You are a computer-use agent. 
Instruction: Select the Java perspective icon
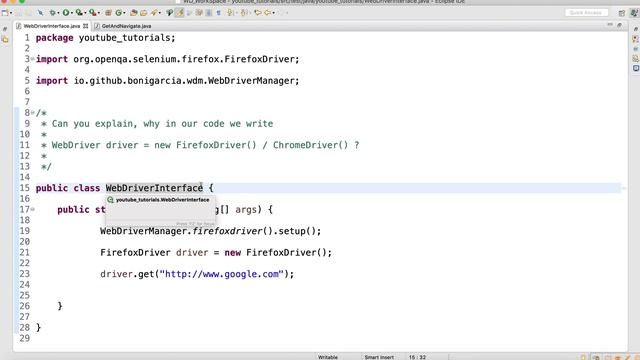coord(634,13)
